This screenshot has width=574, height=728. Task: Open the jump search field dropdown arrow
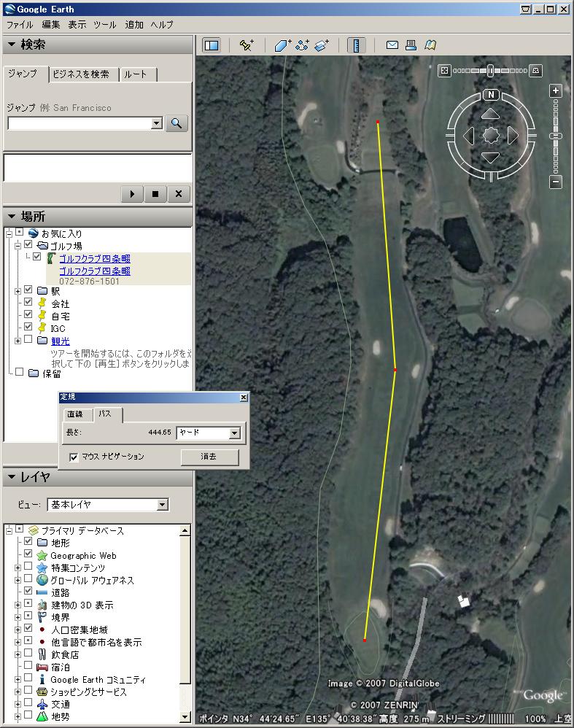click(157, 123)
